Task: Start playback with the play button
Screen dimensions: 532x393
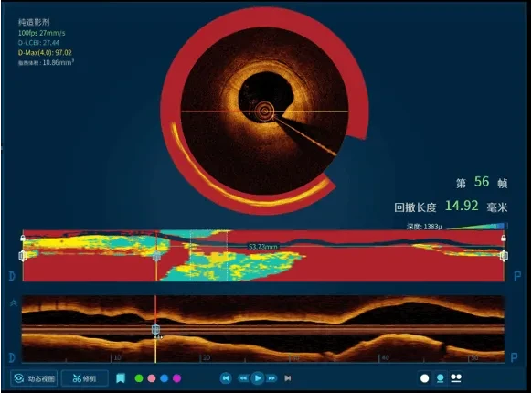Action: point(258,378)
